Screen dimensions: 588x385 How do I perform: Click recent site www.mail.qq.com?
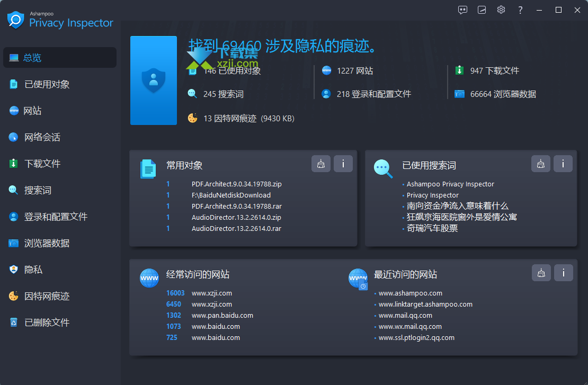click(405, 315)
